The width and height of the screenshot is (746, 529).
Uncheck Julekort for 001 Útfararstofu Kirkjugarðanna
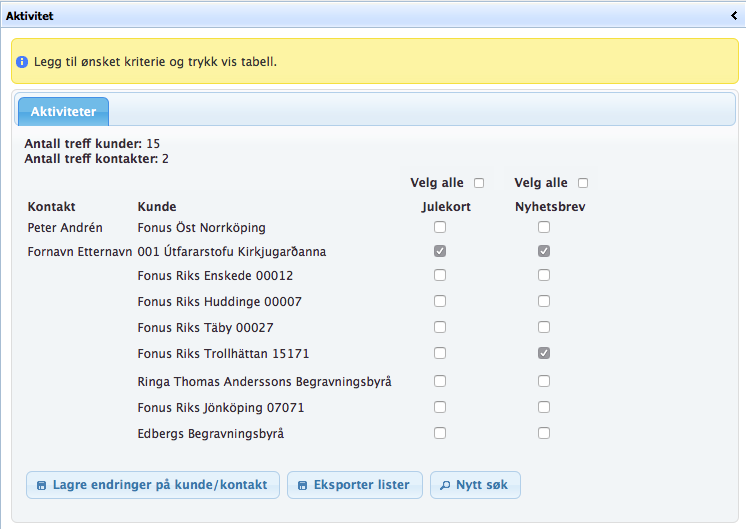[x=440, y=252]
